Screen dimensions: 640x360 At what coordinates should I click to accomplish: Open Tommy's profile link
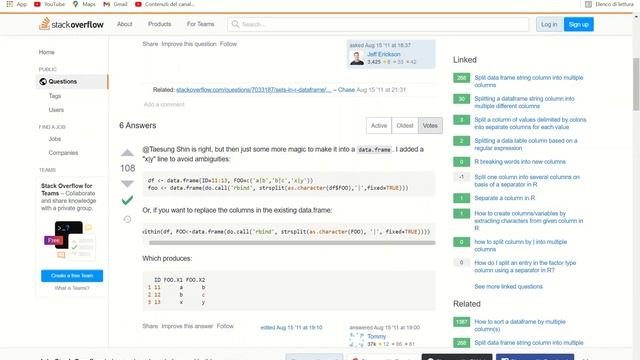coord(376,336)
